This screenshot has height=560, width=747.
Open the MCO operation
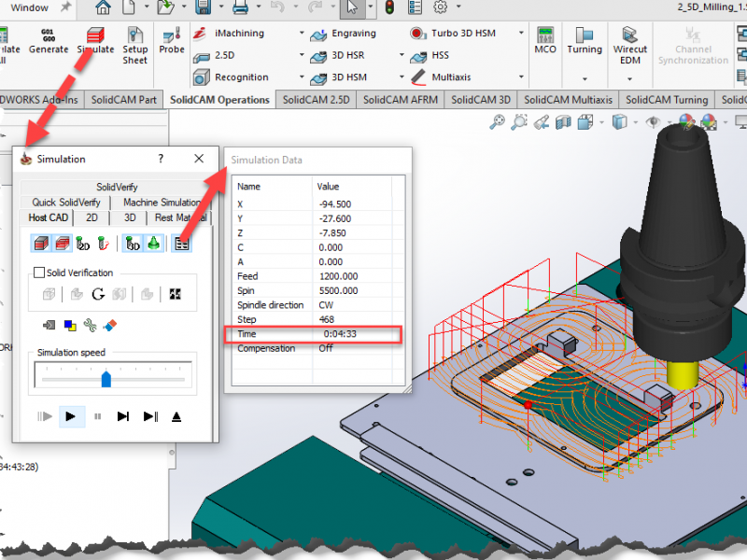tap(545, 41)
